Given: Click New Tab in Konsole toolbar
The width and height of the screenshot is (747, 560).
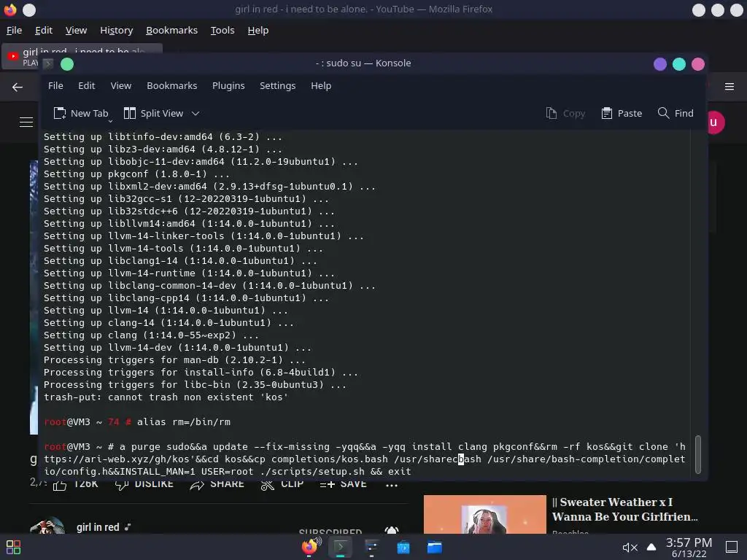Looking at the screenshot, I should pyautogui.click(x=80, y=113).
